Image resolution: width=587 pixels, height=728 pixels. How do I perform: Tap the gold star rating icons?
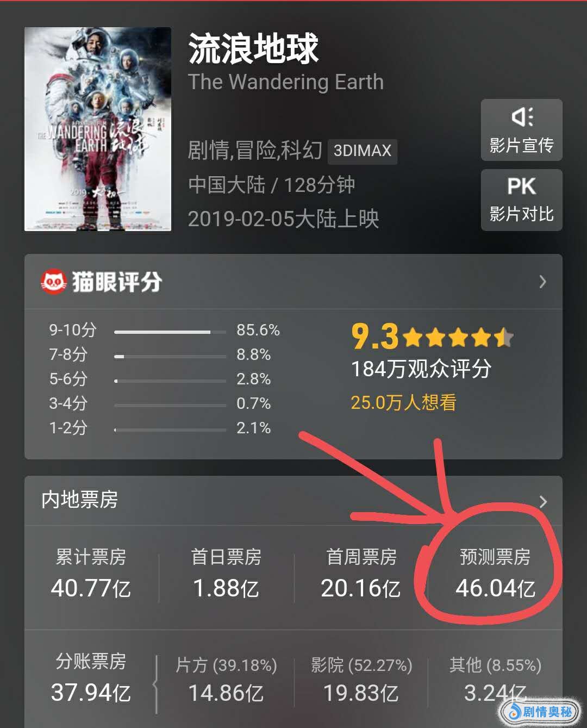458,338
